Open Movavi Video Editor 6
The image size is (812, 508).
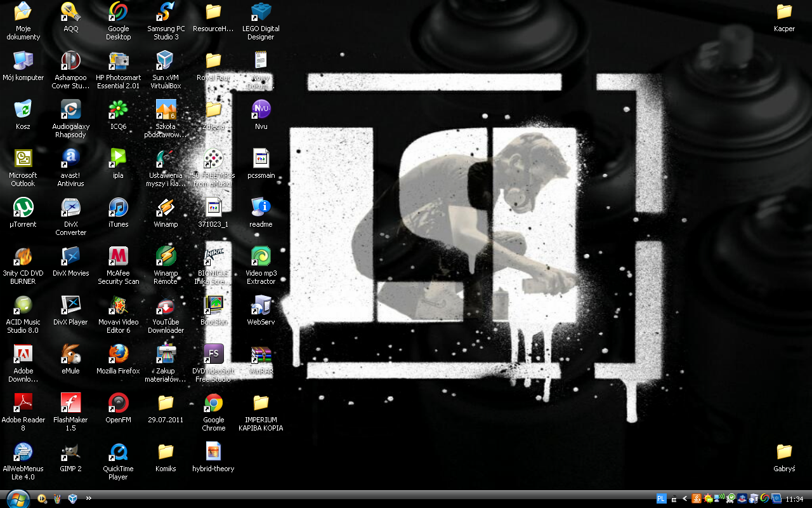point(118,314)
